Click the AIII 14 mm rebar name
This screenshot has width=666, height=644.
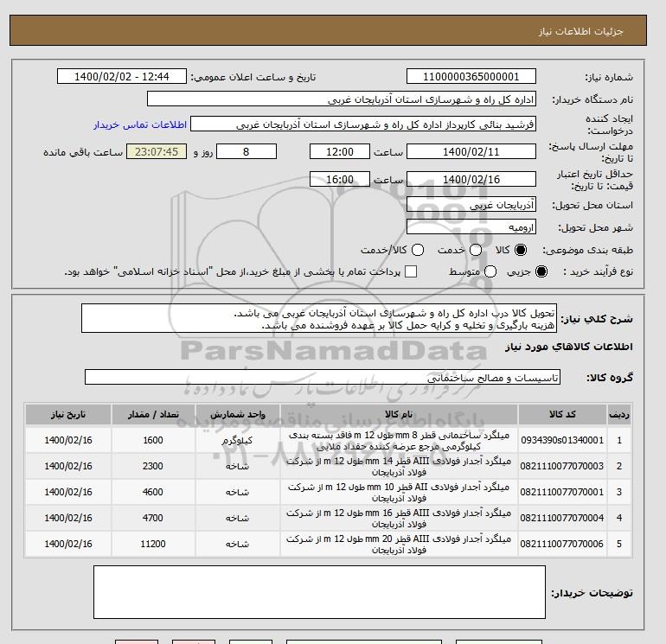coord(399,467)
